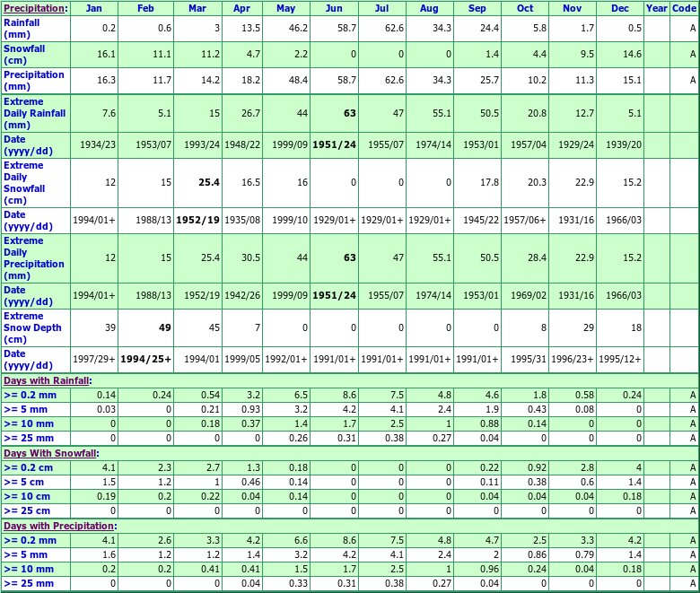Click the Code column header
The width and height of the screenshot is (700, 593).
click(684, 8)
